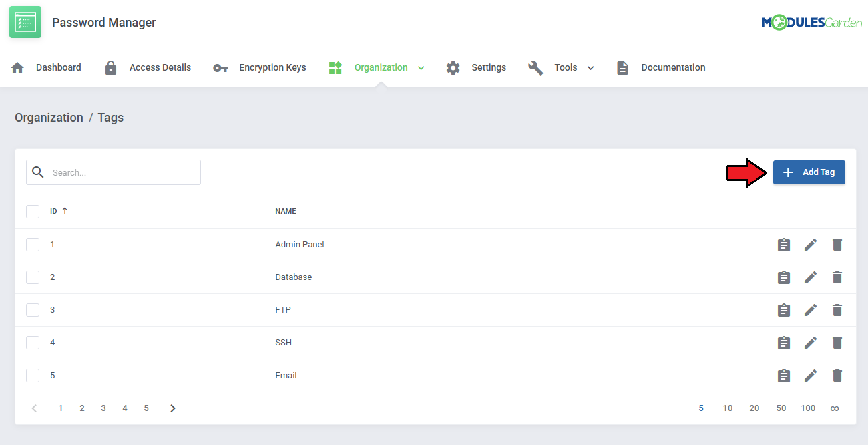Expand the Organization menu chevron
Image resolution: width=868 pixels, height=445 pixels.
click(x=421, y=68)
